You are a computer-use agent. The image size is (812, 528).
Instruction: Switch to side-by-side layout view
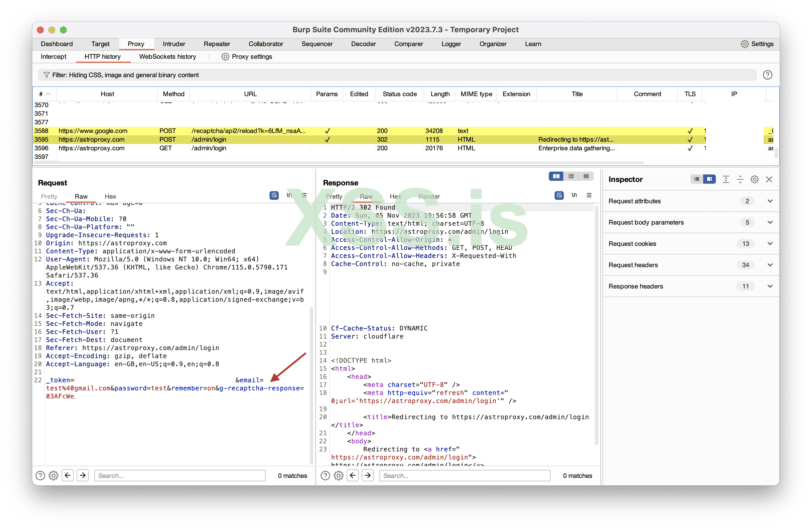pos(556,176)
